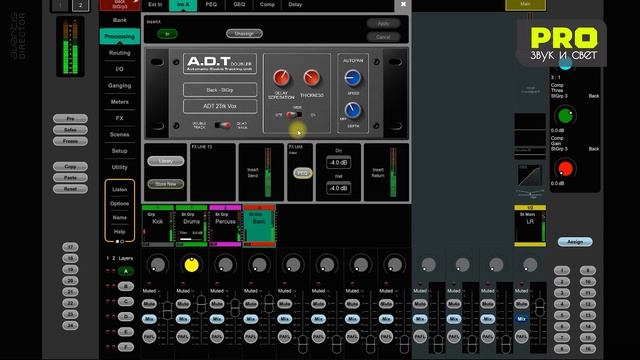Screen dimensions: 640x360
Task: Open the GEQ tab
Action: [239, 4]
